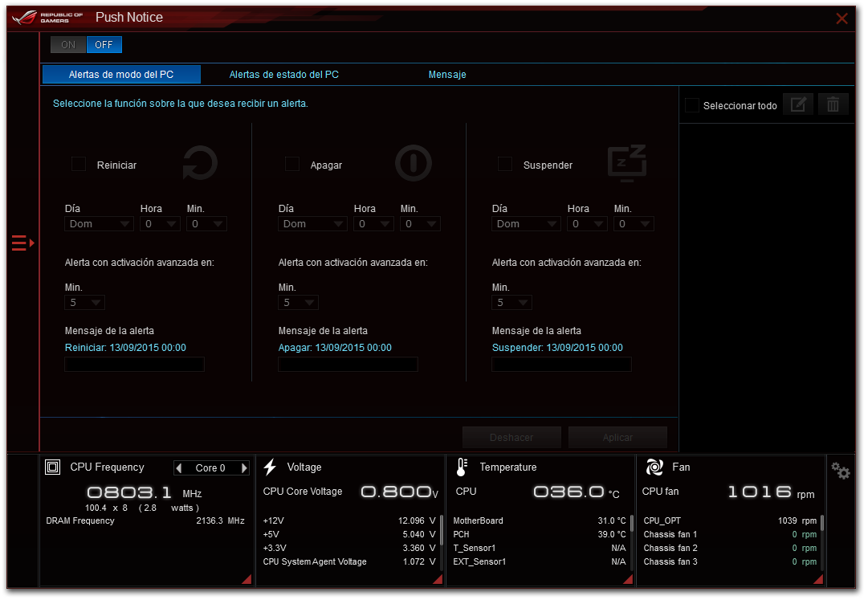
Task: Tick the Suspender checkbox
Action: (505, 164)
